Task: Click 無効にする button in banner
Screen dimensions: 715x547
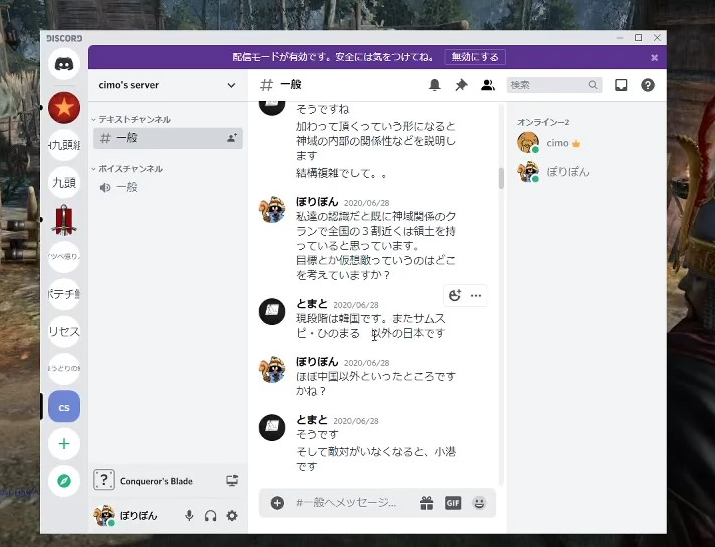Action: click(x=475, y=57)
